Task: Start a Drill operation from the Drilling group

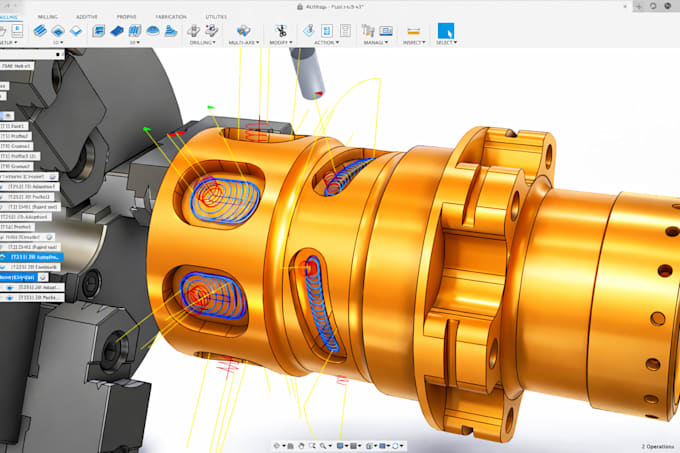Action: tap(193, 31)
